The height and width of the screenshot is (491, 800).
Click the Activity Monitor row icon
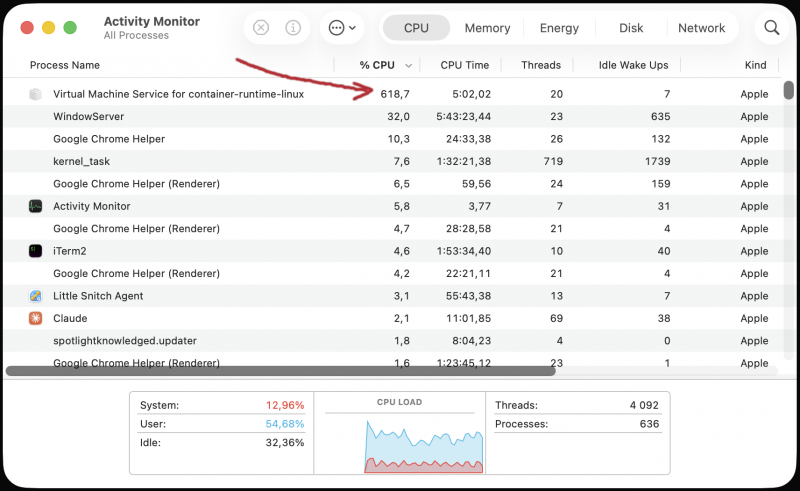(x=35, y=206)
